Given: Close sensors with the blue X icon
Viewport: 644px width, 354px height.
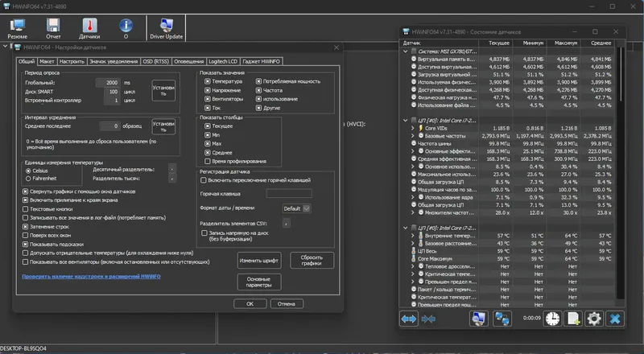Looking at the screenshot, I should coord(615,319).
